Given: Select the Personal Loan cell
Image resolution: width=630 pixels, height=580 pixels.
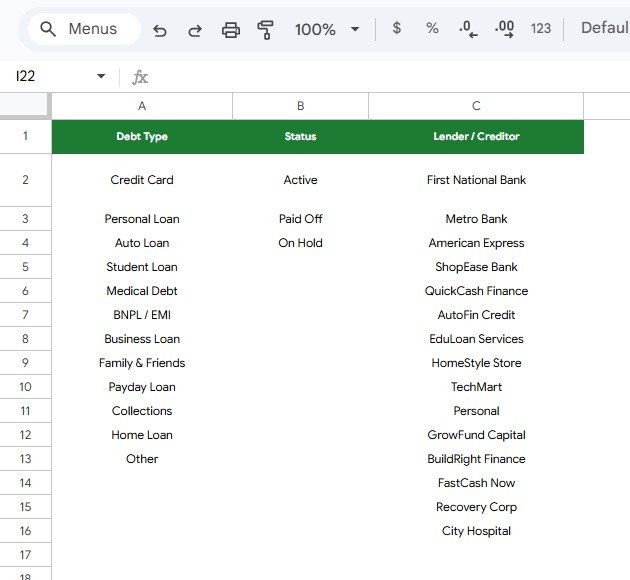Looking at the screenshot, I should coord(142,219).
